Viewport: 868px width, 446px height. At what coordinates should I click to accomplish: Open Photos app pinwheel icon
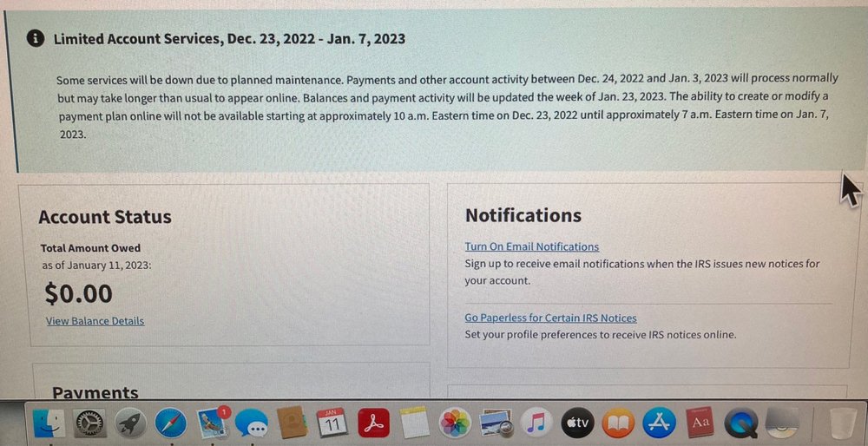tap(455, 423)
